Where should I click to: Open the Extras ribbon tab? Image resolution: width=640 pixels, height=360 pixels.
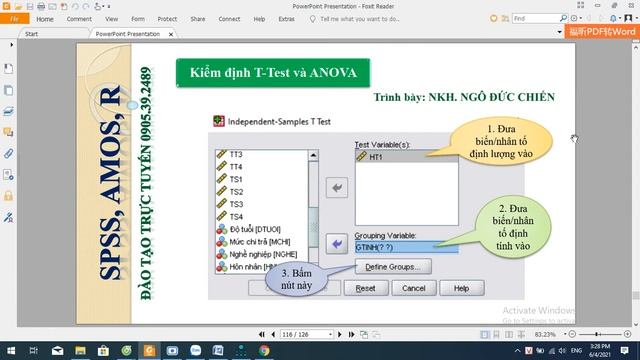point(287,19)
